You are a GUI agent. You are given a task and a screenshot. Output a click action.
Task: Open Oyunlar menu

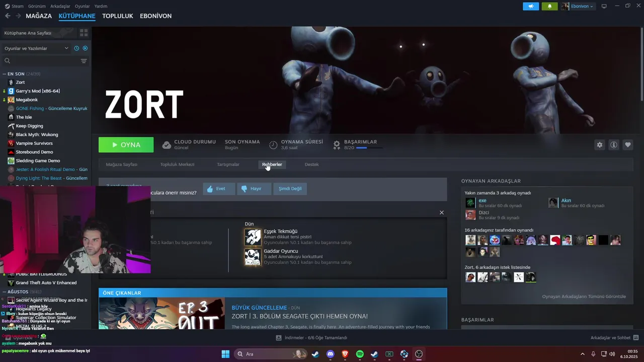click(x=82, y=6)
